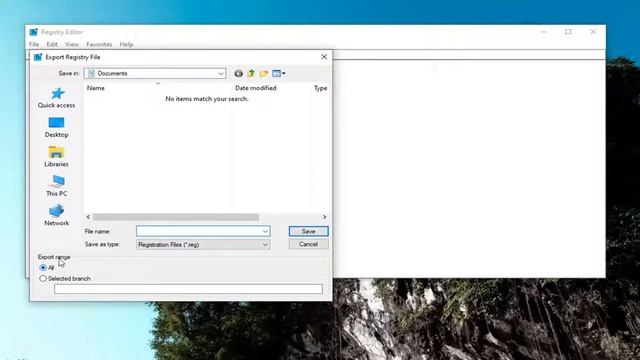Create a new folder
The image size is (640, 360).
point(264,73)
